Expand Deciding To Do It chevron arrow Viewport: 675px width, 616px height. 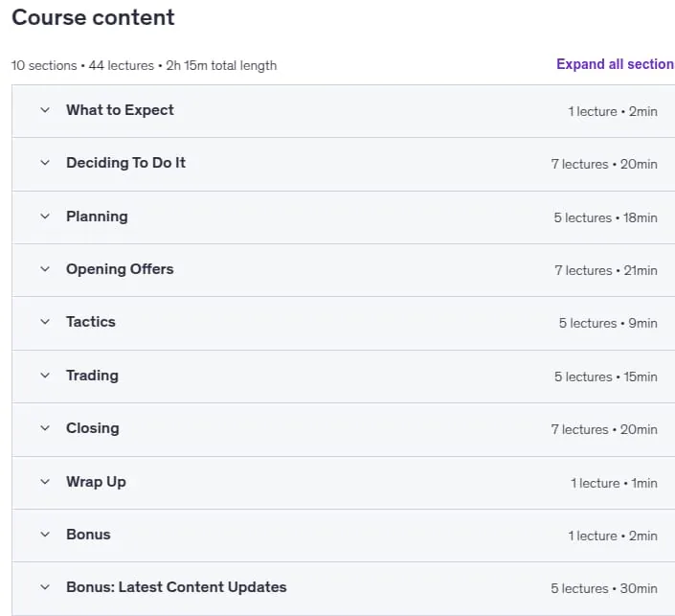[45, 163]
